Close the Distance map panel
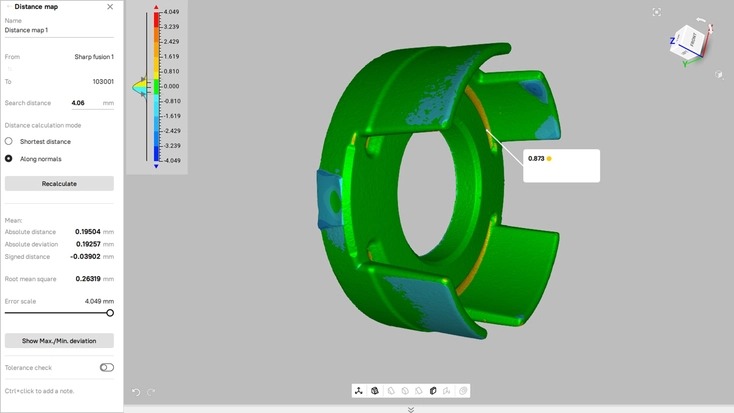Screen dimensions: 734x413 point(110,7)
